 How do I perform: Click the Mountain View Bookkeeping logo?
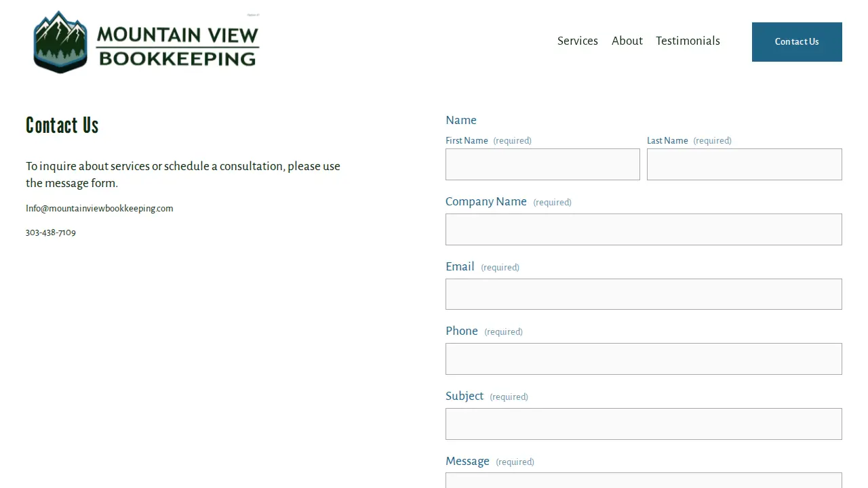[x=146, y=42]
